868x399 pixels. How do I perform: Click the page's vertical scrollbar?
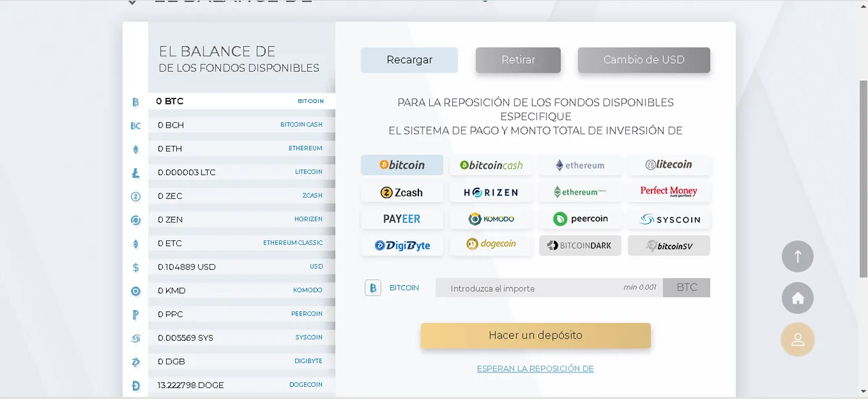[x=863, y=180]
